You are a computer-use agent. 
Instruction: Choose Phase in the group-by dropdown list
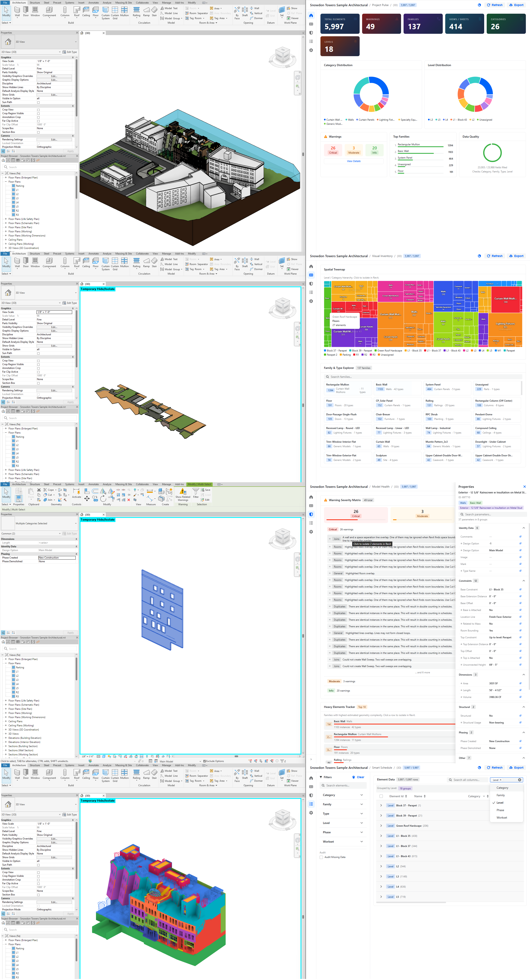point(500,810)
